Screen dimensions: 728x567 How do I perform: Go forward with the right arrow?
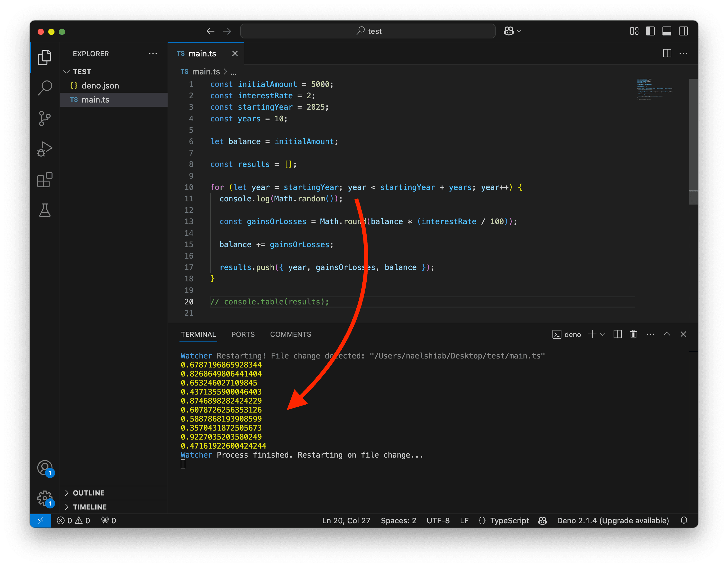click(227, 31)
